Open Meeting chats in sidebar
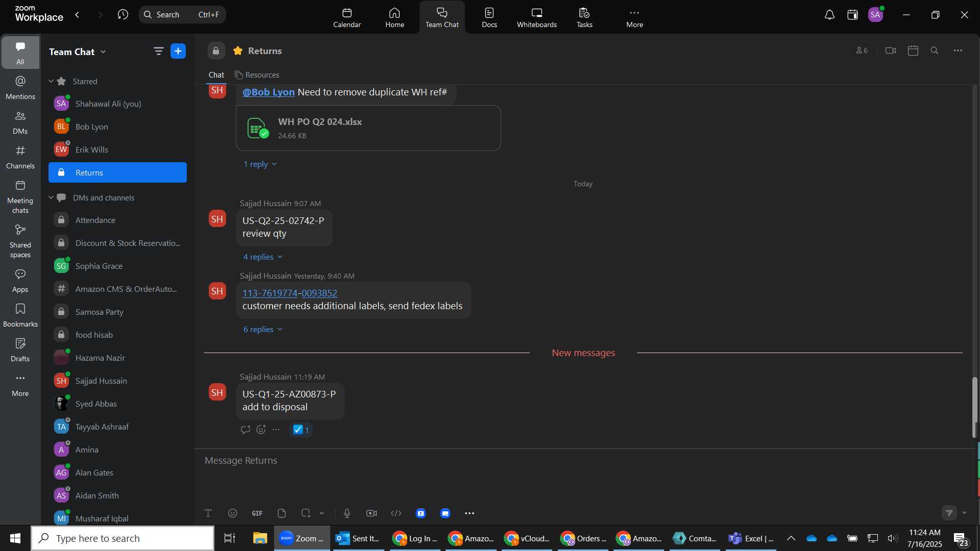 20,197
